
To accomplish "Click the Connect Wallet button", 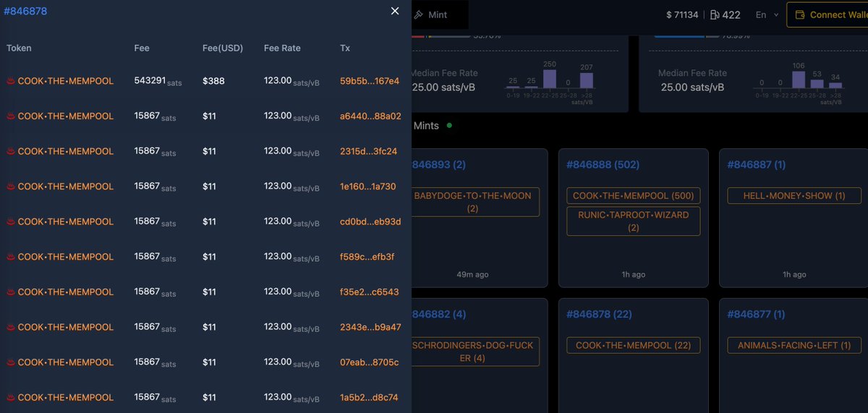I will [827, 14].
